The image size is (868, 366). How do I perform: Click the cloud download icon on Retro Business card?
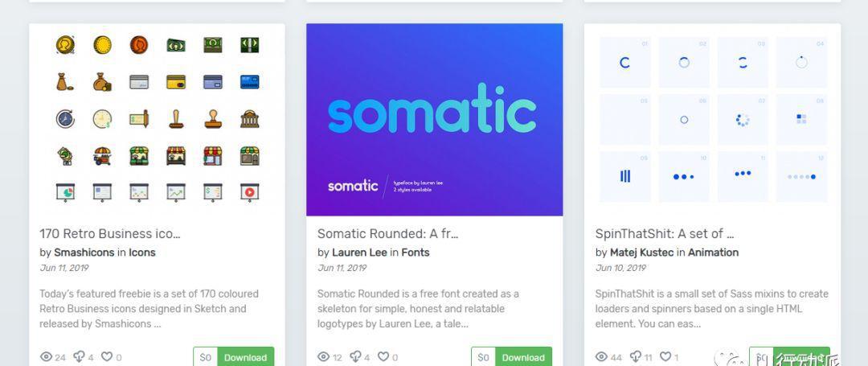point(79,356)
